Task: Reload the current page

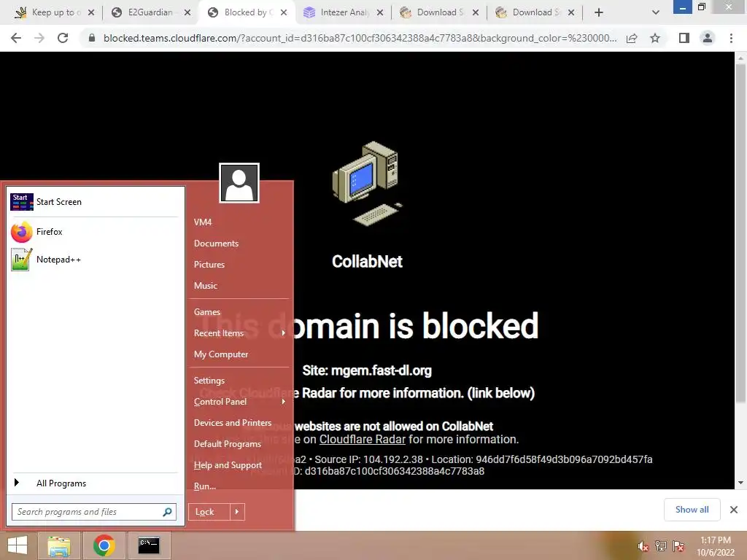Action: (x=63, y=38)
